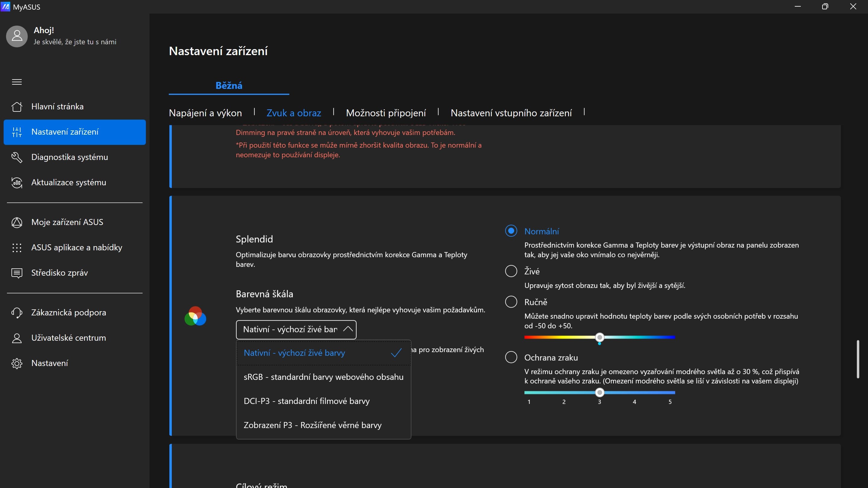Click Moje zařízení ASUS icon
The height and width of the screenshot is (488, 868).
tap(17, 222)
